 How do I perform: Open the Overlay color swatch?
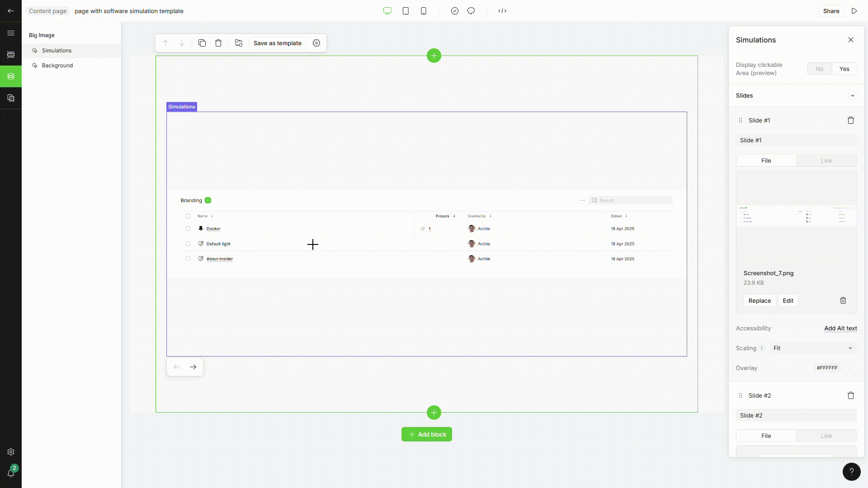coord(850,368)
